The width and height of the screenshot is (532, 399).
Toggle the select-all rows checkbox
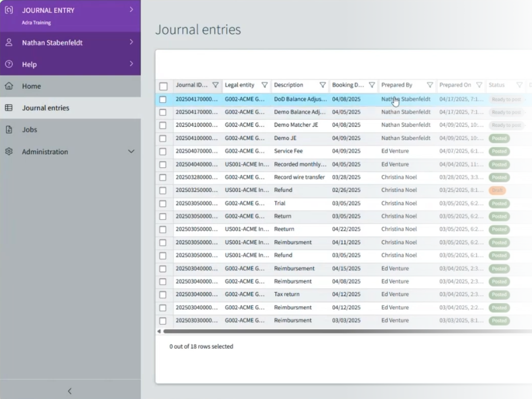(x=163, y=86)
